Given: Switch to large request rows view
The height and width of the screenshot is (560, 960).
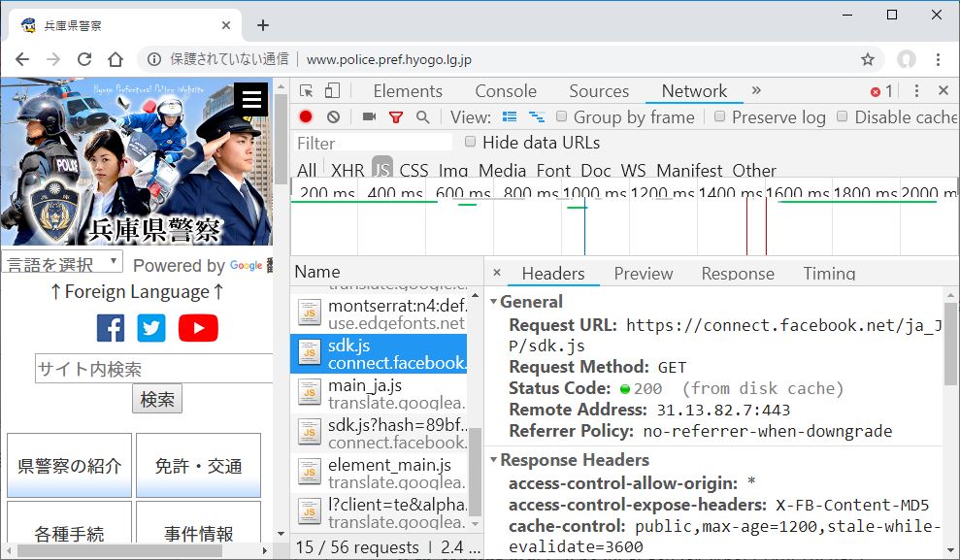Looking at the screenshot, I should tap(510, 116).
